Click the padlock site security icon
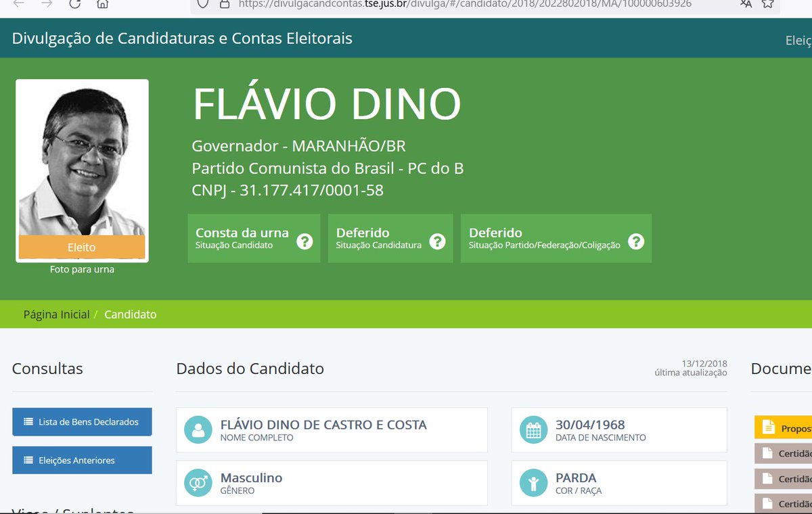 pos(224,4)
